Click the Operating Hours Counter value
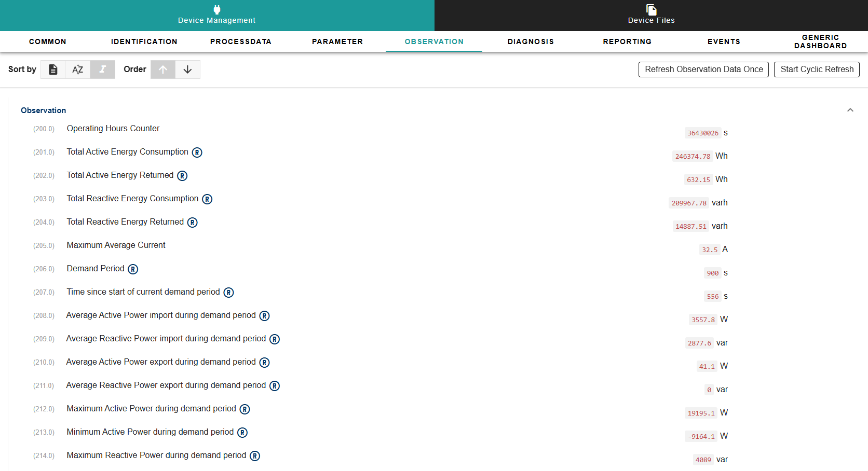The image size is (868, 471). pos(703,133)
